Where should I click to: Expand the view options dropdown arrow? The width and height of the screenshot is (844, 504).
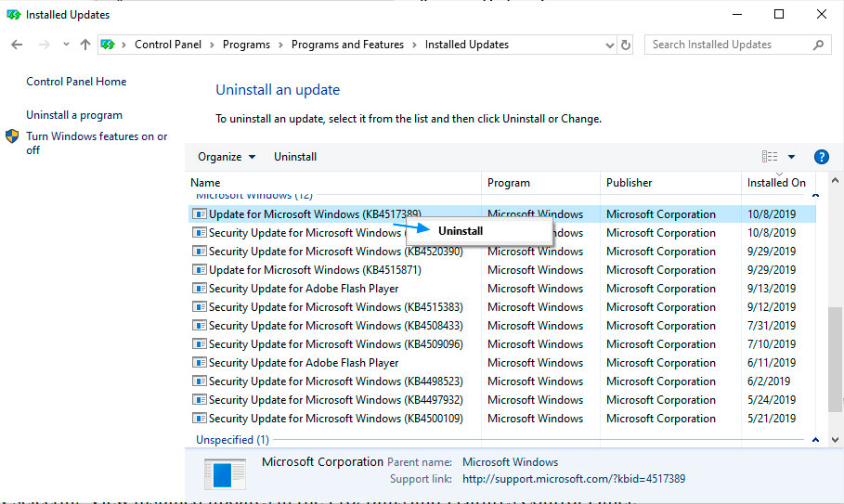(791, 157)
